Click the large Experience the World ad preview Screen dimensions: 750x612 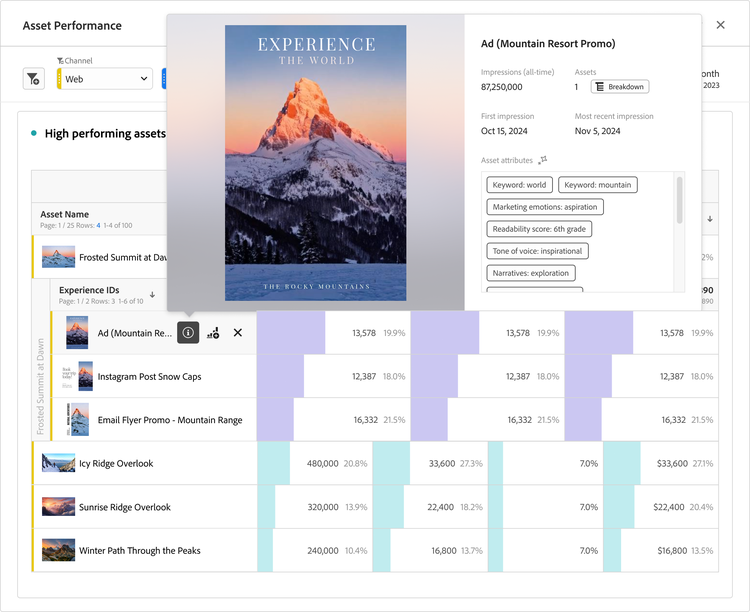pos(316,163)
